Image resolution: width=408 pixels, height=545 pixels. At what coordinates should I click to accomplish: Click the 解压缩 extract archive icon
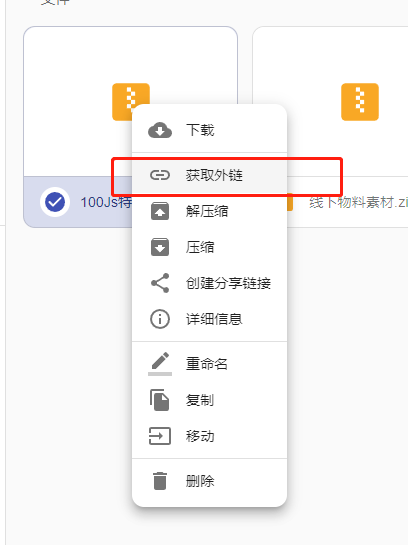pos(160,211)
